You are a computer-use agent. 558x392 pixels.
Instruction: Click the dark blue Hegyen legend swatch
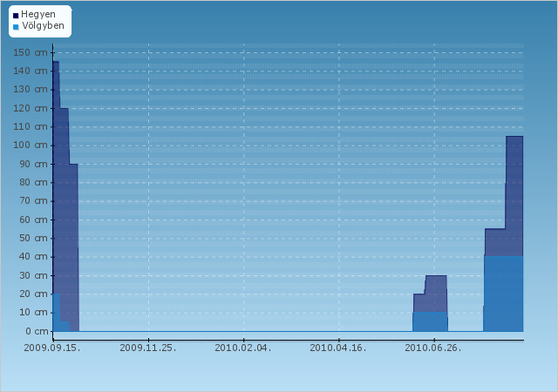point(16,16)
